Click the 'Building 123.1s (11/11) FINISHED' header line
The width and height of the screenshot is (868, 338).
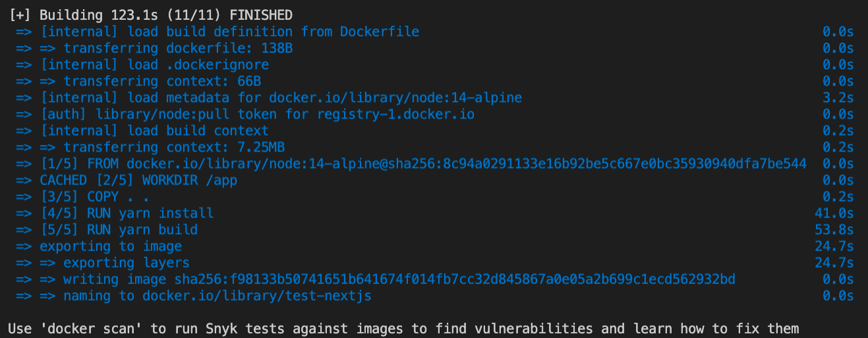(x=151, y=15)
